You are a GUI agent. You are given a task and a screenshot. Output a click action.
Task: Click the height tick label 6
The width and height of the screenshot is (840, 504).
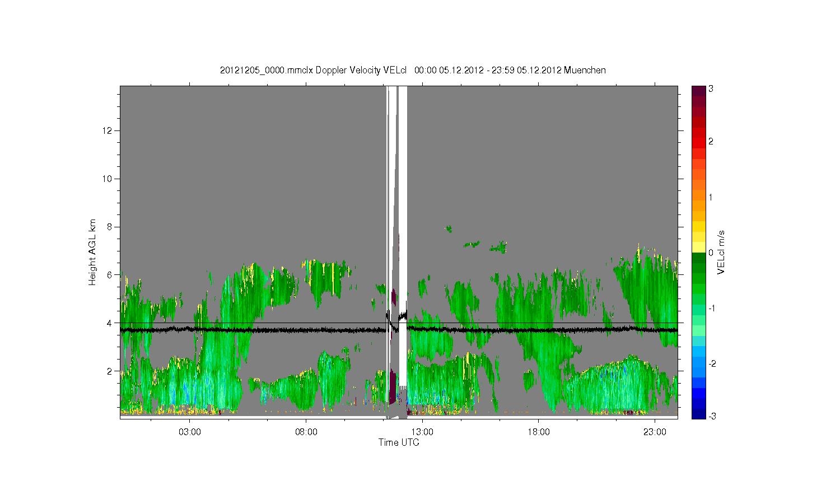(x=110, y=274)
